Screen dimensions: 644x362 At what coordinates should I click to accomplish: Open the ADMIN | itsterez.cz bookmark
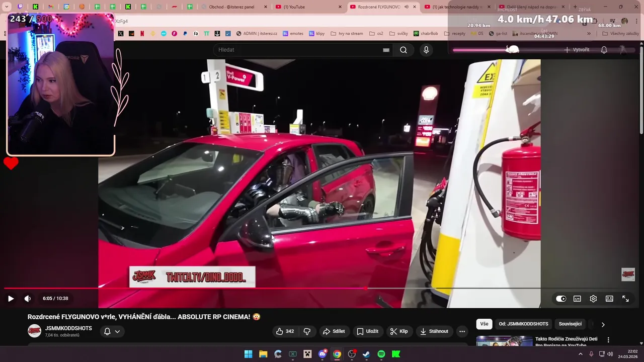[x=257, y=34]
